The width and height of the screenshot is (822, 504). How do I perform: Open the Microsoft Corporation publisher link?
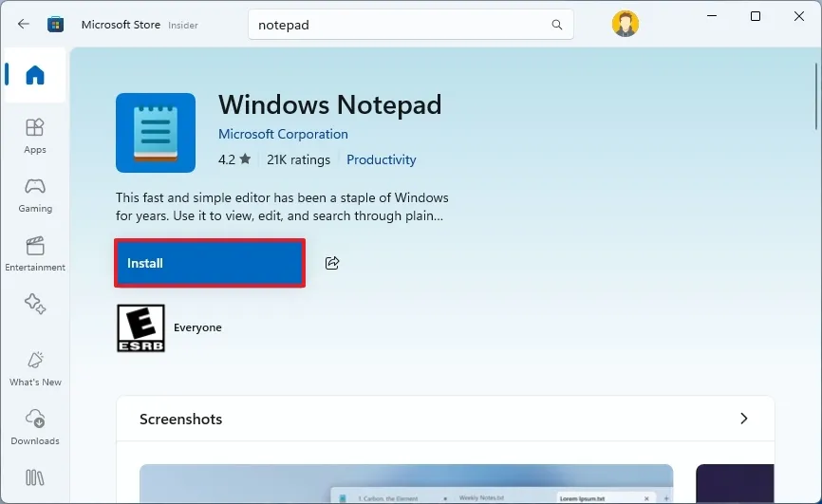click(283, 134)
